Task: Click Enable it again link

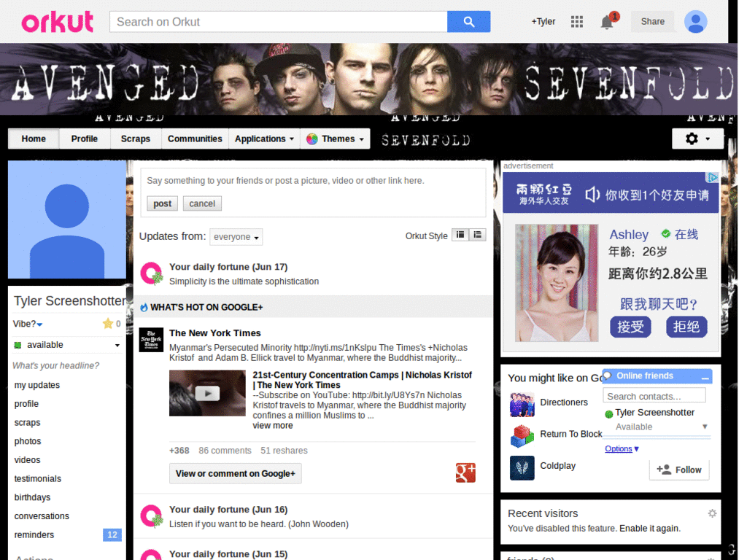Action: 649,528
